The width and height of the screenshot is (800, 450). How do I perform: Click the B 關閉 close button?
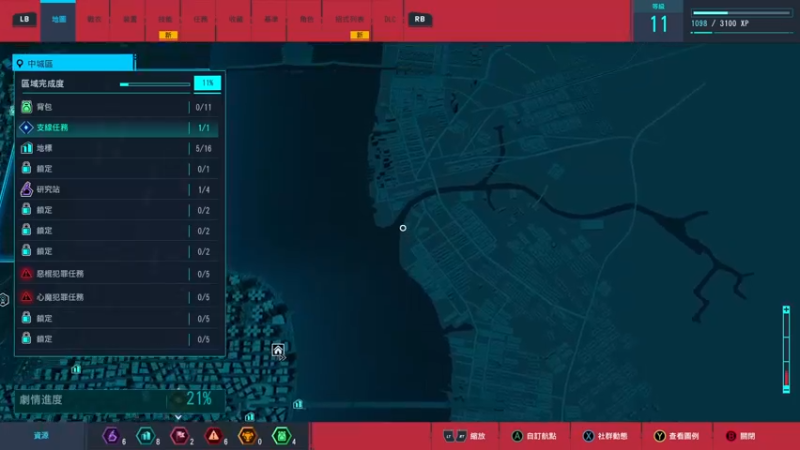pyautogui.click(x=741, y=436)
